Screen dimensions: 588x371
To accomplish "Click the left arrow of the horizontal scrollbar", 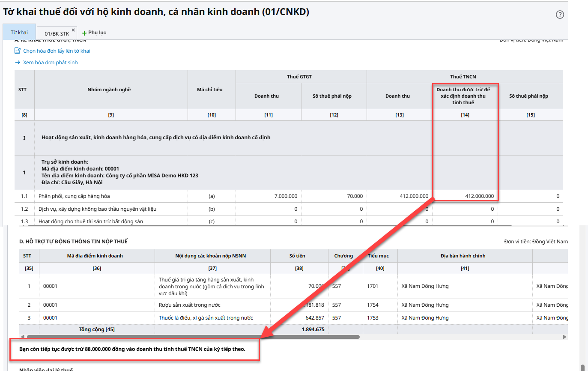I will pyautogui.click(x=22, y=337).
